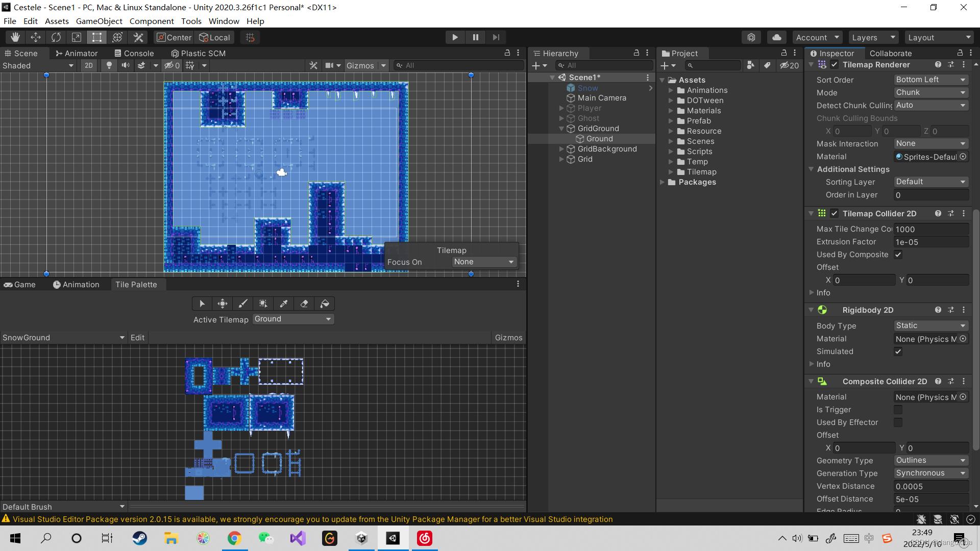Image resolution: width=980 pixels, height=551 pixels.
Task: Click the Play button
Action: [455, 37]
